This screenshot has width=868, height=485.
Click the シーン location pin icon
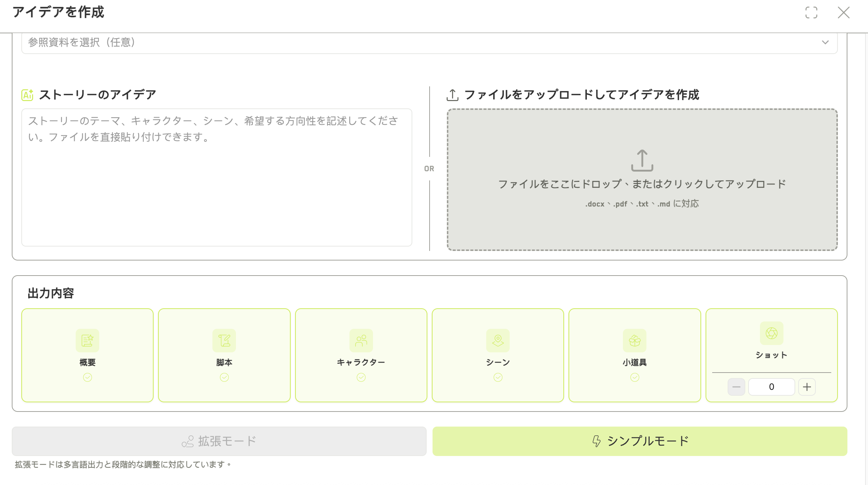coord(498,341)
